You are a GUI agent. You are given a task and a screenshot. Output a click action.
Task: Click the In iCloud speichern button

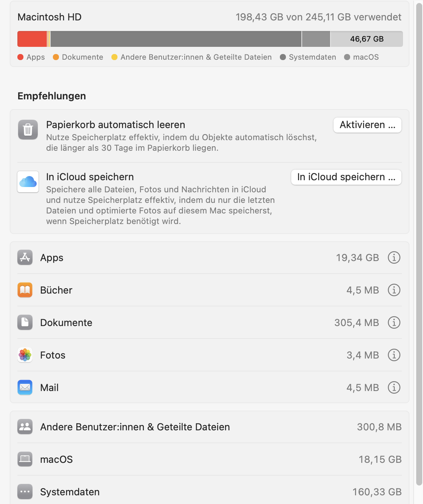pos(346,177)
